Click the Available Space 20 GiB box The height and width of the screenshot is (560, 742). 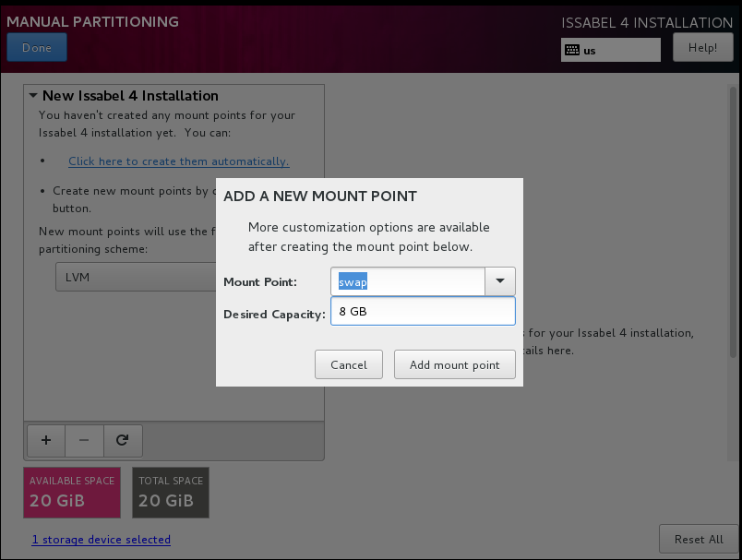[72, 492]
